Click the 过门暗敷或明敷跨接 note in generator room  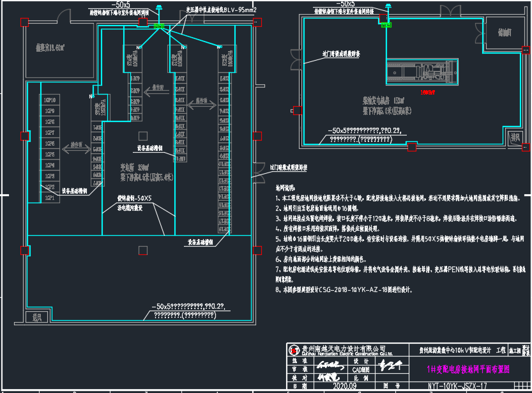point(341,54)
